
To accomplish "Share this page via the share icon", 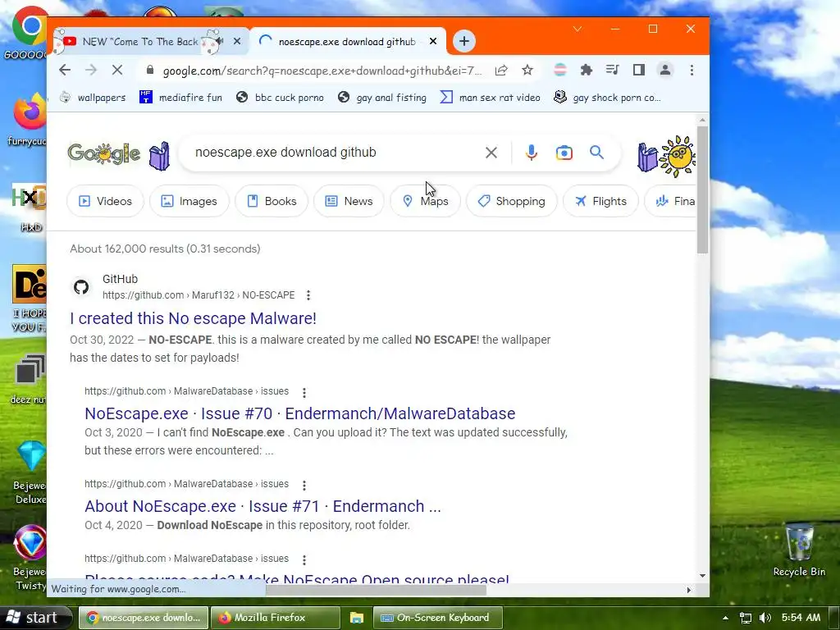I will tap(501, 71).
